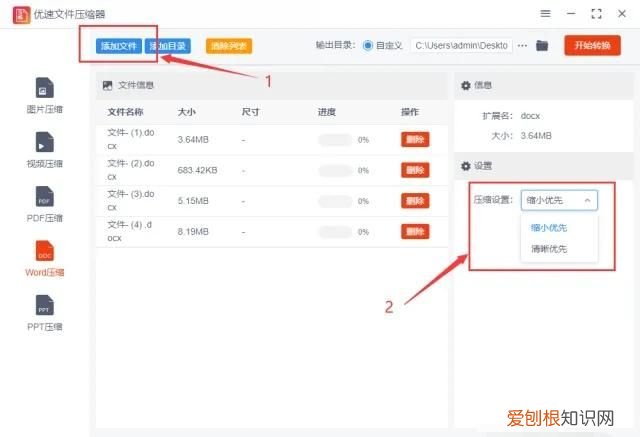Select the file name 文件 (3).docx
The image size is (640, 437).
(131, 200)
